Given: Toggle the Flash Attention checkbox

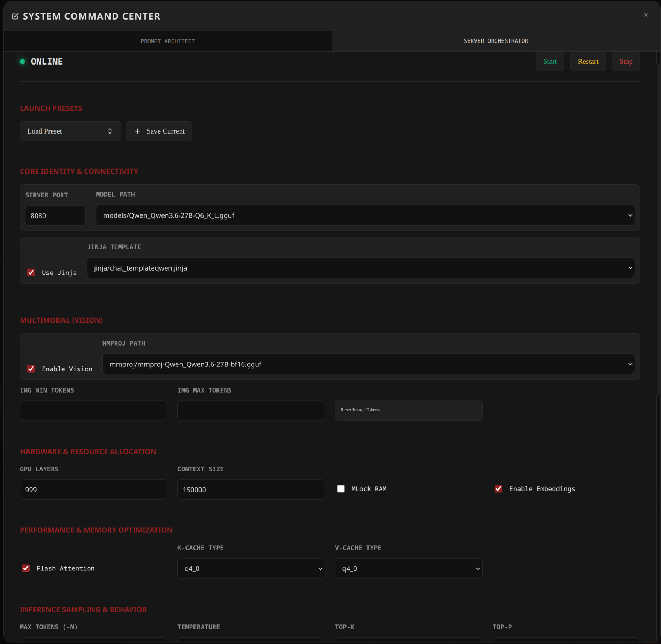Looking at the screenshot, I should 26,568.
